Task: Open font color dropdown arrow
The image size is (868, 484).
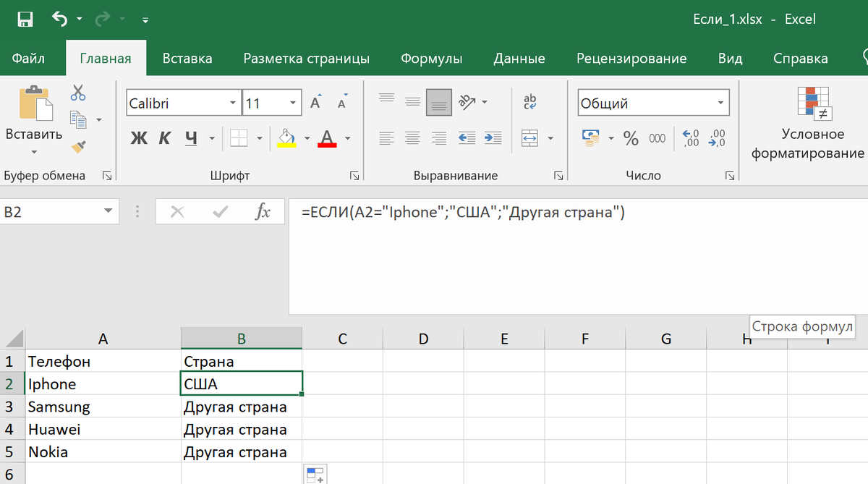Action: 347,138
